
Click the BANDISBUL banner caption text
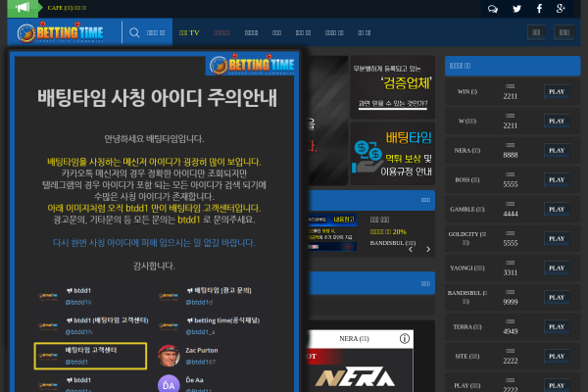[393, 243]
